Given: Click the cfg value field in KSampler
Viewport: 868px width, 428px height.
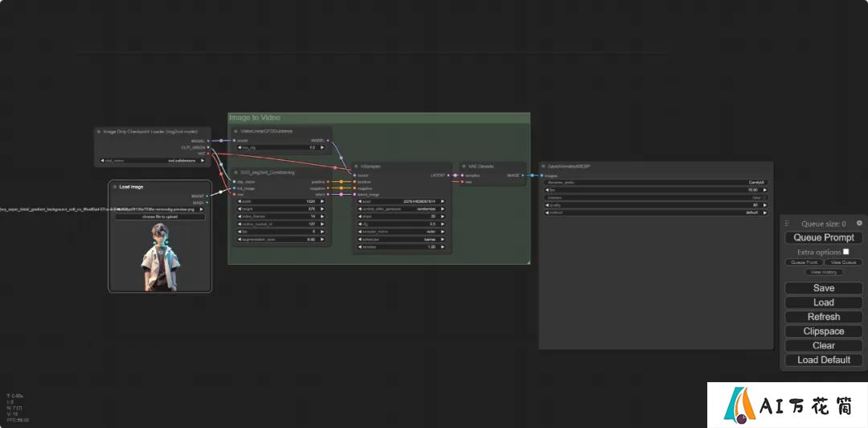Looking at the screenshot, I should (401, 224).
